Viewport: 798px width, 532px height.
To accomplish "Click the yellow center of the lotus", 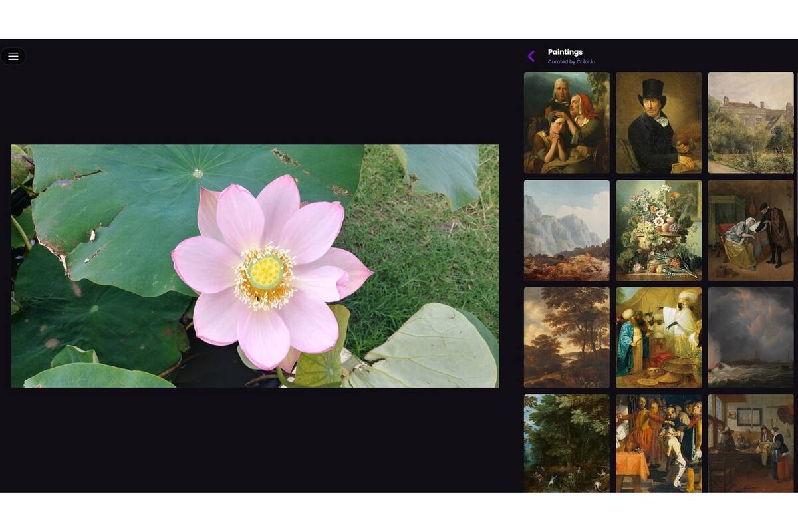I will [265, 273].
